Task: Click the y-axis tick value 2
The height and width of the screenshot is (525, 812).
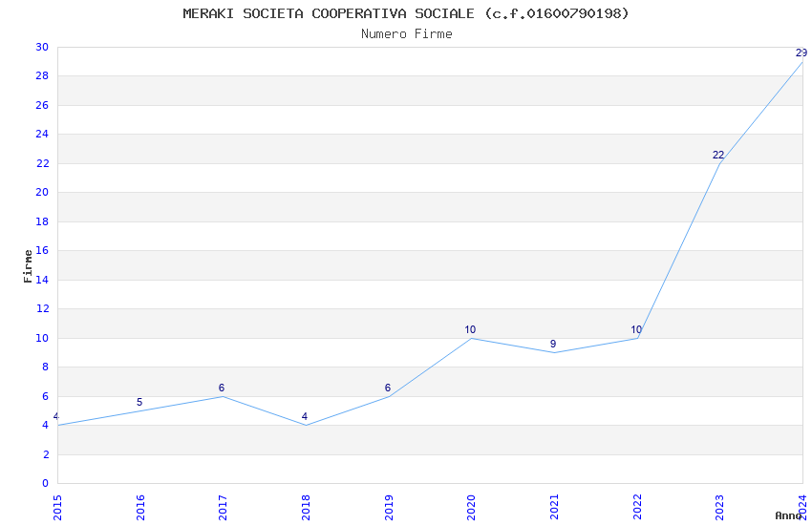Action: coord(46,454)
